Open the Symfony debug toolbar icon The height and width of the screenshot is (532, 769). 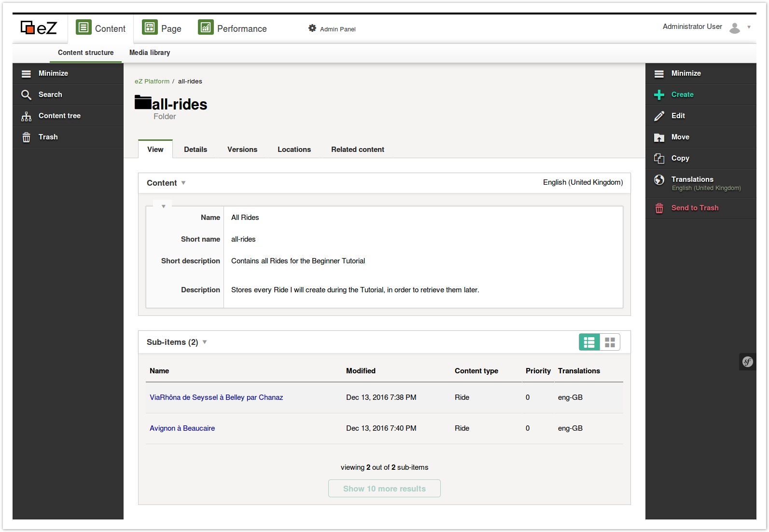click(747, 362)
